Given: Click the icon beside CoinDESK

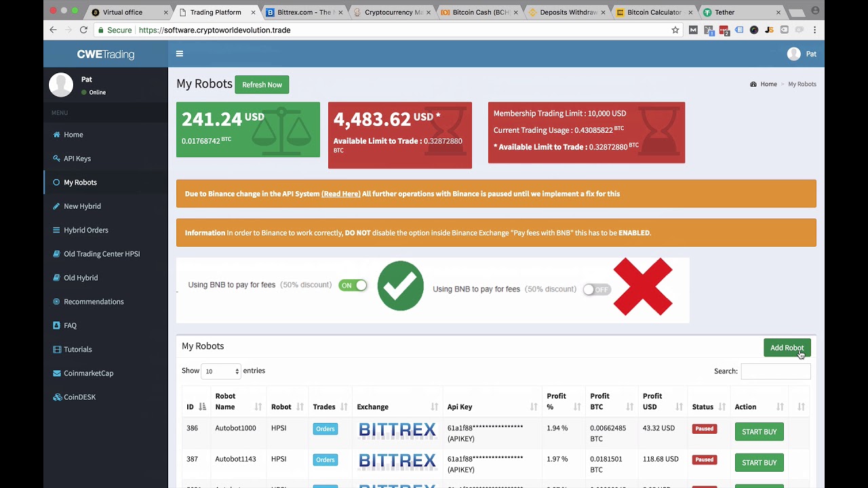Looking at the screenshot, I should click(57, 397).
